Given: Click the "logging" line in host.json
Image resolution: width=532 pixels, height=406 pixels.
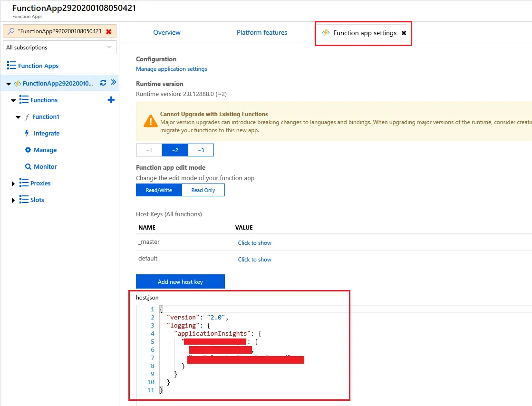Looking at the screenshot, I should (x=188, y=325).
